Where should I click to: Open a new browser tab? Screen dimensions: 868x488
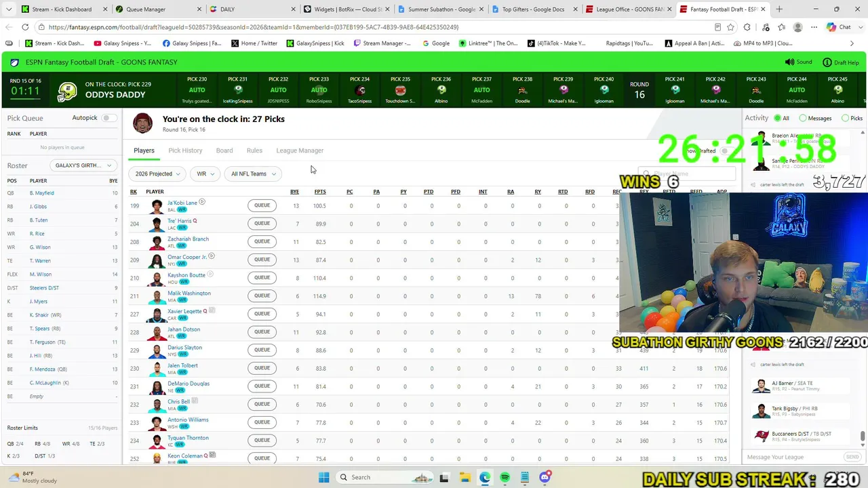tap(778, 9)
